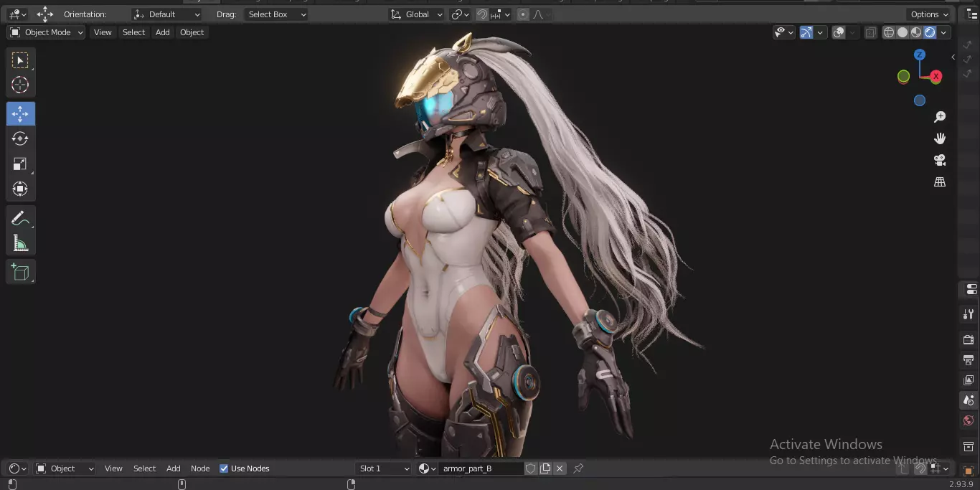Viewport: 980px width, 490px height.
Task: Open the Drag Select Box dropdown
Action: pyautogui.click(x=276, y=14)
